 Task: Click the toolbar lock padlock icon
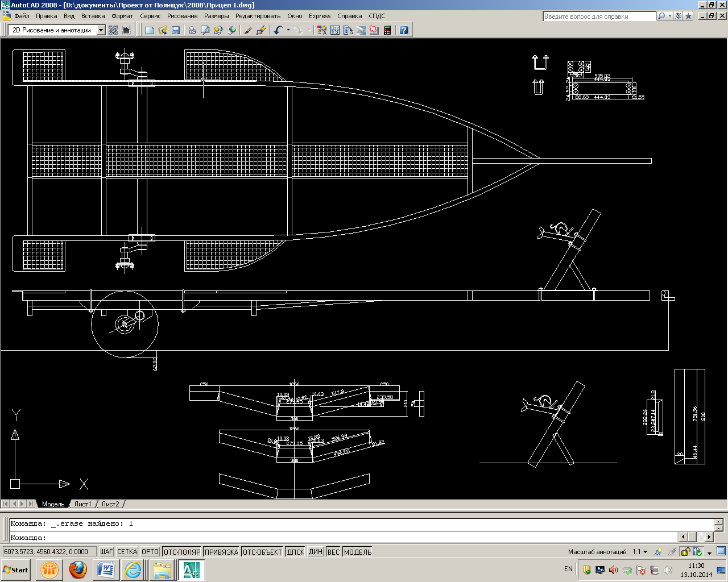point(686,551)
